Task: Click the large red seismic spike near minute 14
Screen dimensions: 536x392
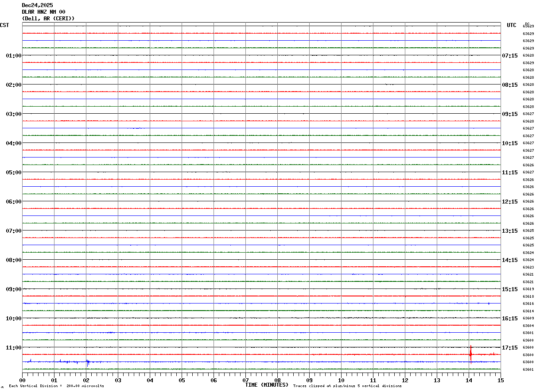Action: coord(470,353)
